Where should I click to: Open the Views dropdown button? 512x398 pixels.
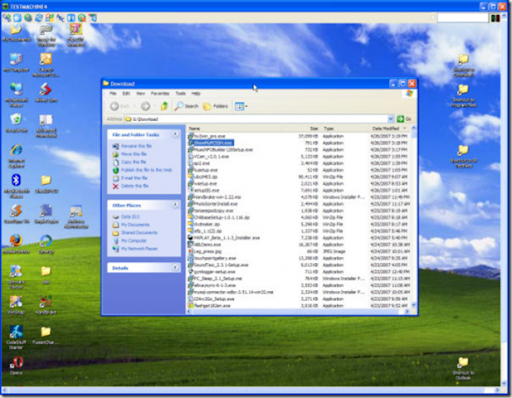[241, 106]
